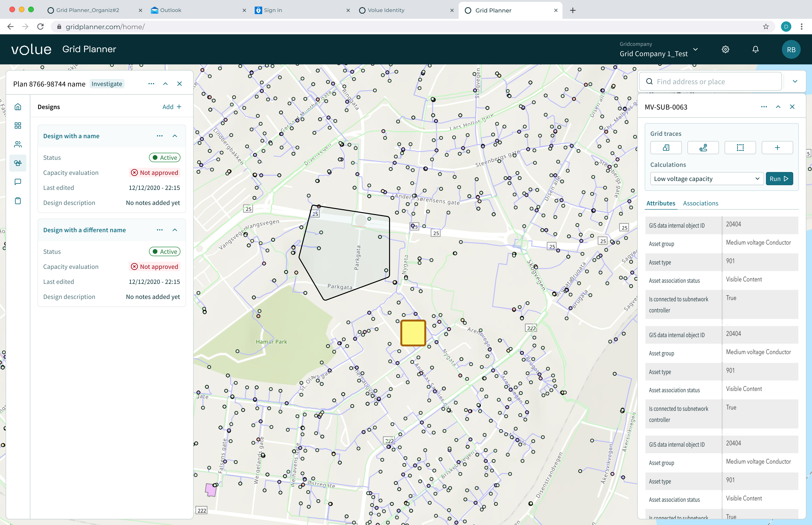Image resolution: width=812 pixels, height=525 pixels.
Task: Click Active badge of Design with a different name
Action: 165,252
